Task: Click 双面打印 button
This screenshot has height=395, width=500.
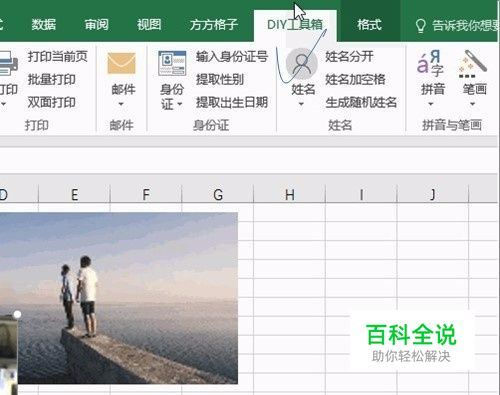Action: tap(51, 102)
